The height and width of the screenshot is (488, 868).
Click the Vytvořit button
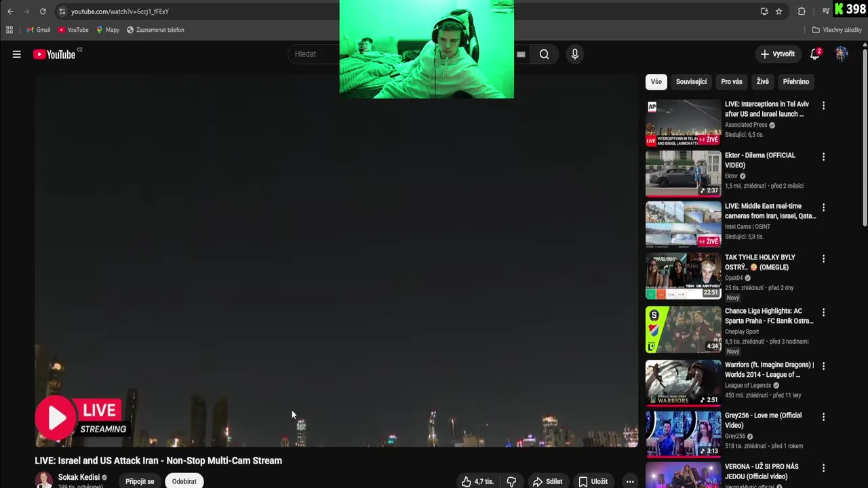[777, 54]
